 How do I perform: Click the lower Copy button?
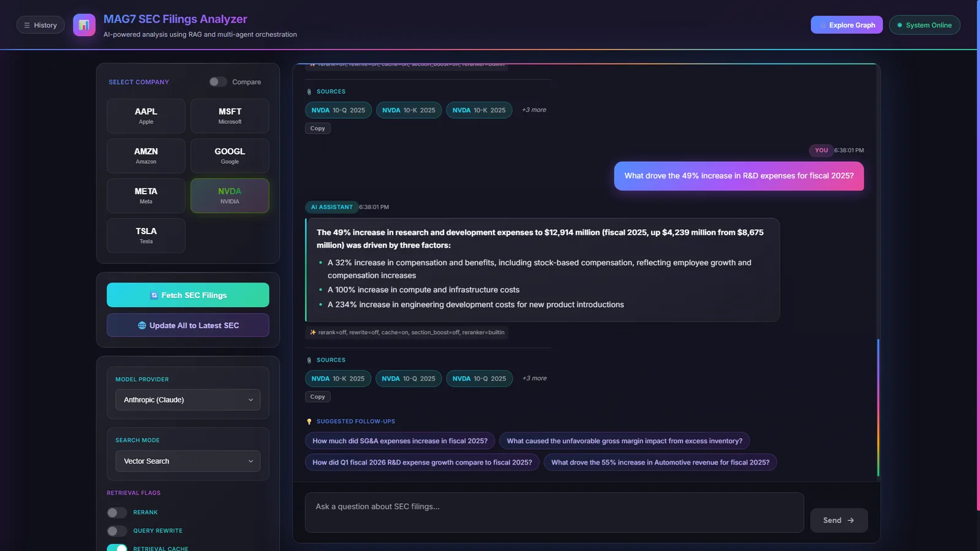[317, 397]
